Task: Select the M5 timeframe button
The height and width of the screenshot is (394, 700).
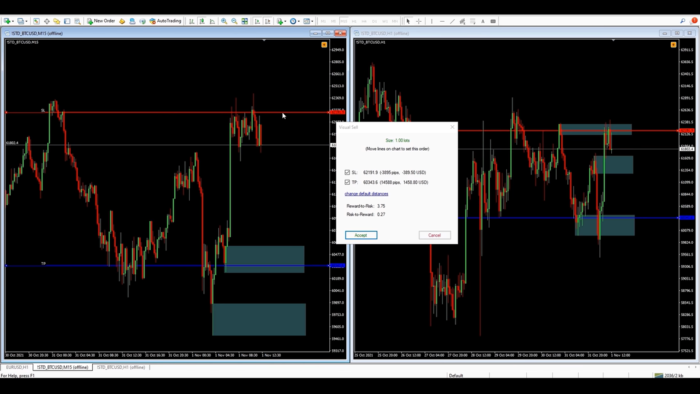Action: coord(333,21)
